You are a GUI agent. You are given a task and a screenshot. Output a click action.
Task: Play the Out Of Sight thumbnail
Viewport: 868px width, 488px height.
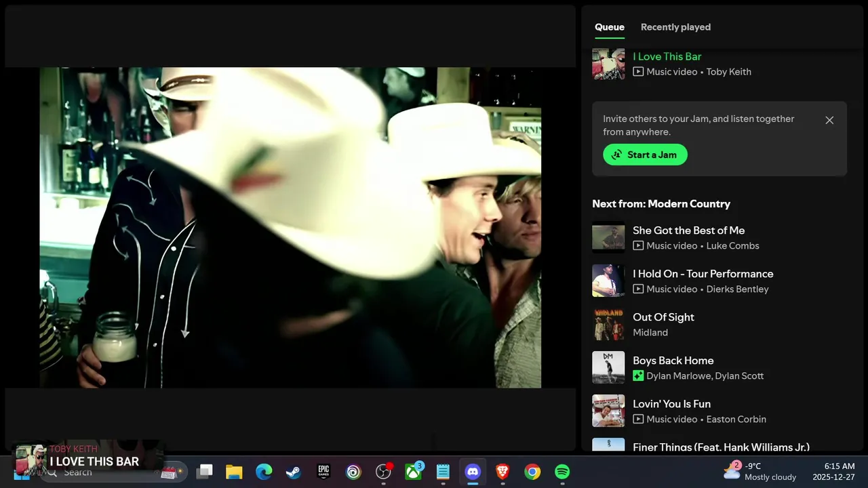coord(608,324)
